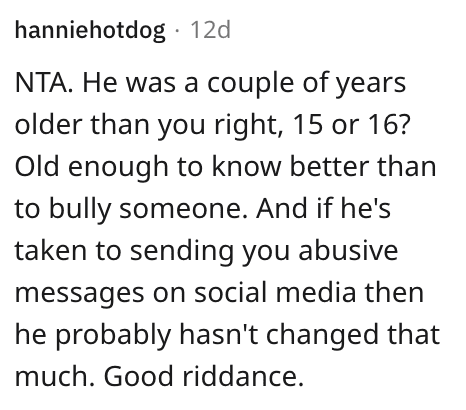The height and width of the screenshot is (410, 466).
Task: Click the words 'he probably'
Action: [93, 336]
